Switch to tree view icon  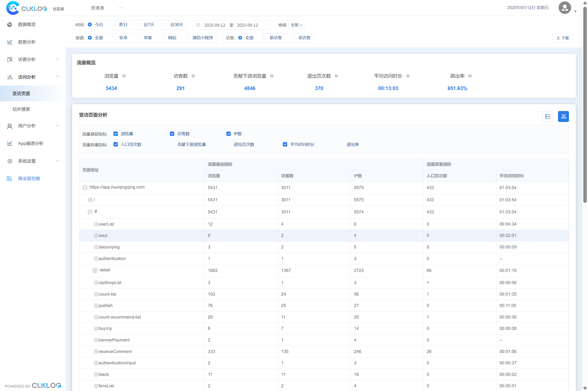(x=563, y=116)
